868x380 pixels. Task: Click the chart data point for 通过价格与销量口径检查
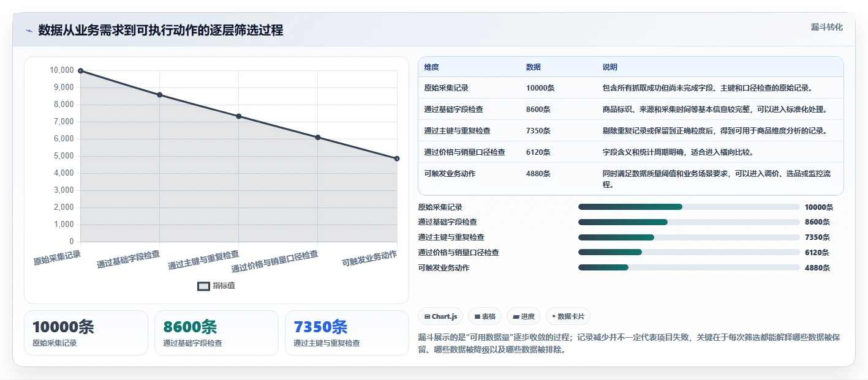(317, 137)
